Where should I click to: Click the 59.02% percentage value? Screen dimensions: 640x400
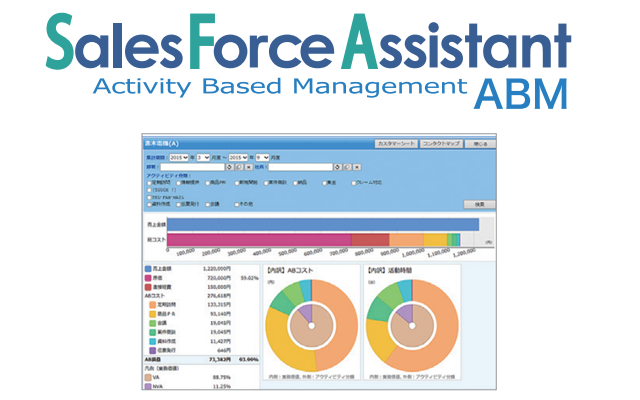(x=249, y=278)
